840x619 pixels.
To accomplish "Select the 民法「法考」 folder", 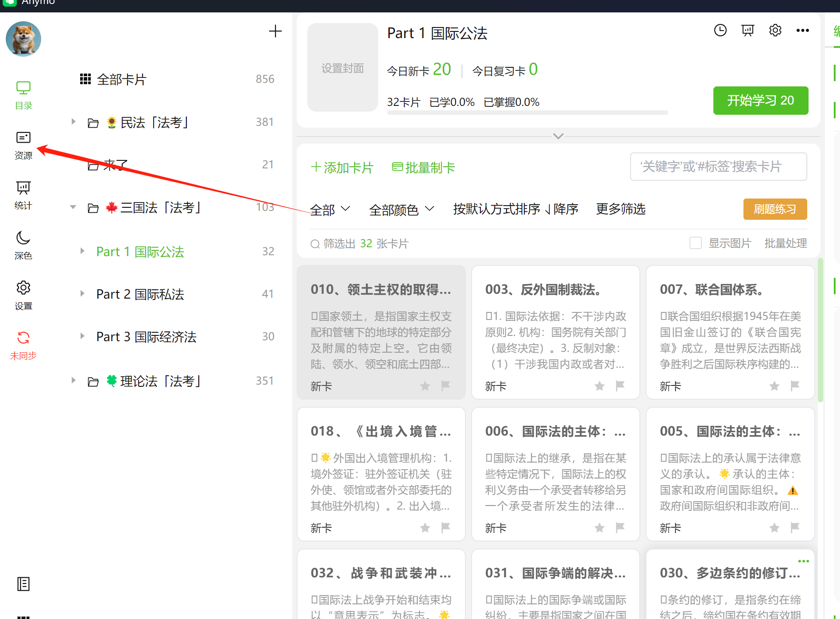I will [155, 122].
